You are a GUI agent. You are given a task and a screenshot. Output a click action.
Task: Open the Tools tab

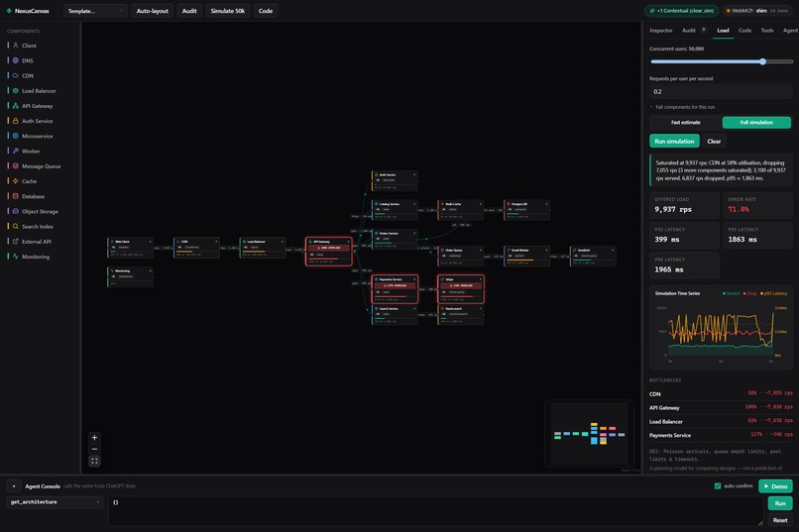pyautogui.click(x=767, y=31)
